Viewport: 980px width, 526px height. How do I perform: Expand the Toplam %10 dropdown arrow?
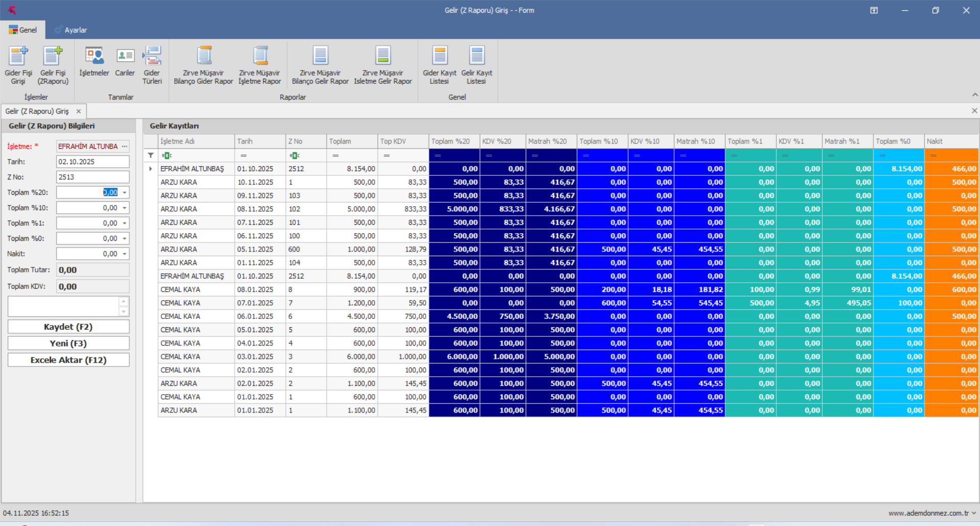pos(125,208)
